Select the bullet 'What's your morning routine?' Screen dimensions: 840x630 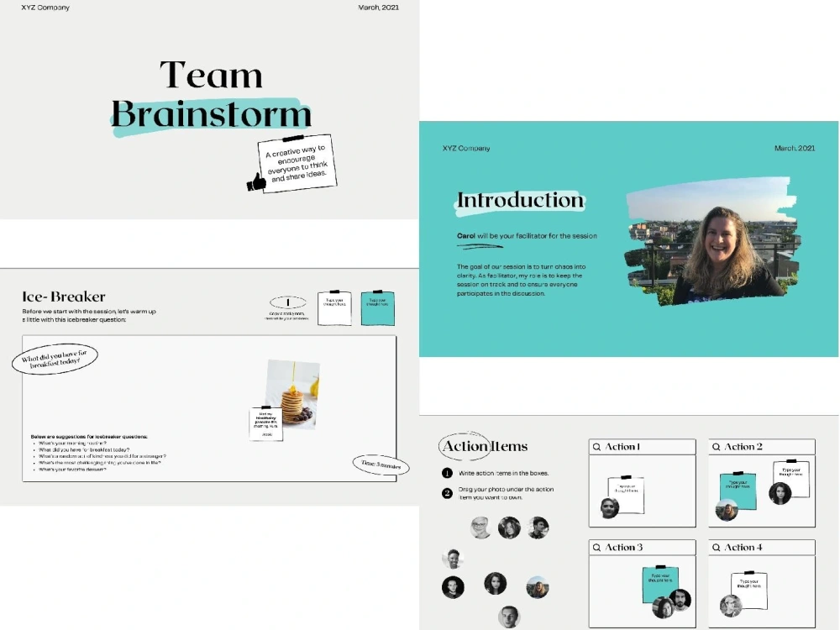(72, 444)
